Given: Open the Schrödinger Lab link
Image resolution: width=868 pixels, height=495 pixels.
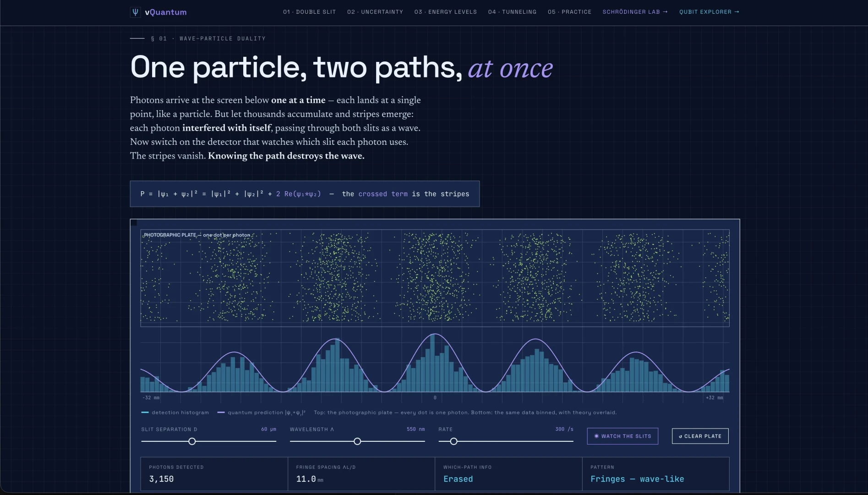Looking at the screenshot, I should pos(635,12).
